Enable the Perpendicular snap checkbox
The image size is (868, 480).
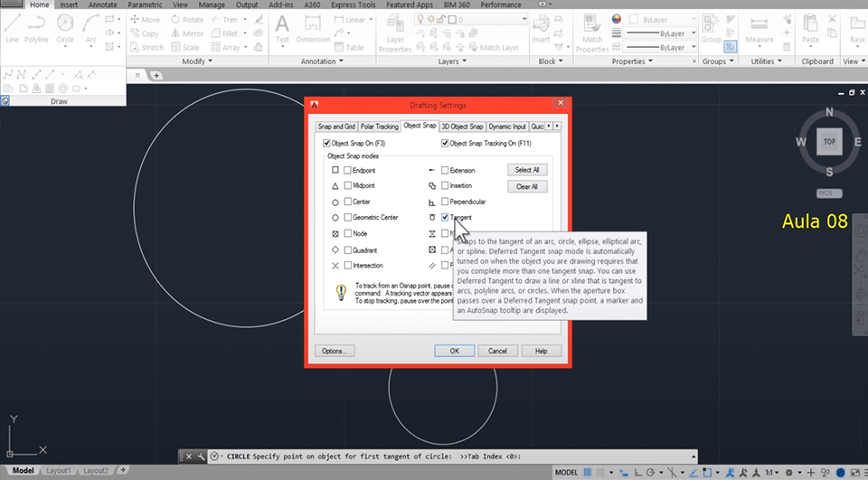445,202
